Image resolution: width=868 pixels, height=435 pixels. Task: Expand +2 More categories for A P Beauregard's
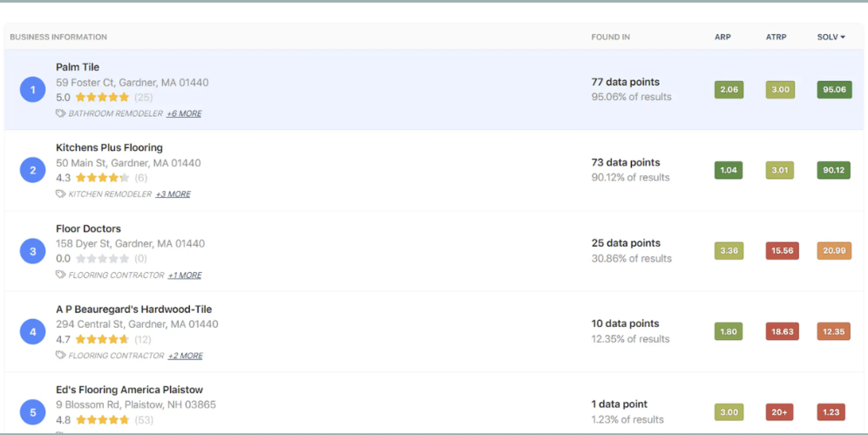[185, 356]
